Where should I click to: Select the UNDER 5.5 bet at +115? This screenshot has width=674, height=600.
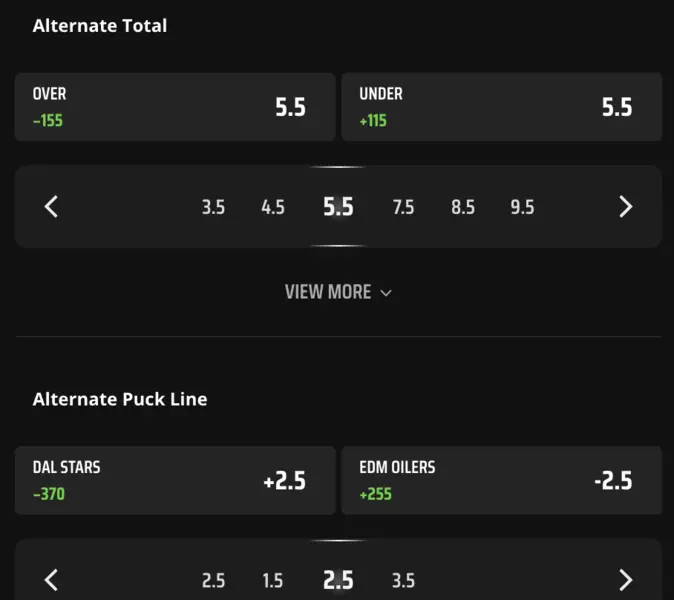pyautogui.click(x=502, y=107)
